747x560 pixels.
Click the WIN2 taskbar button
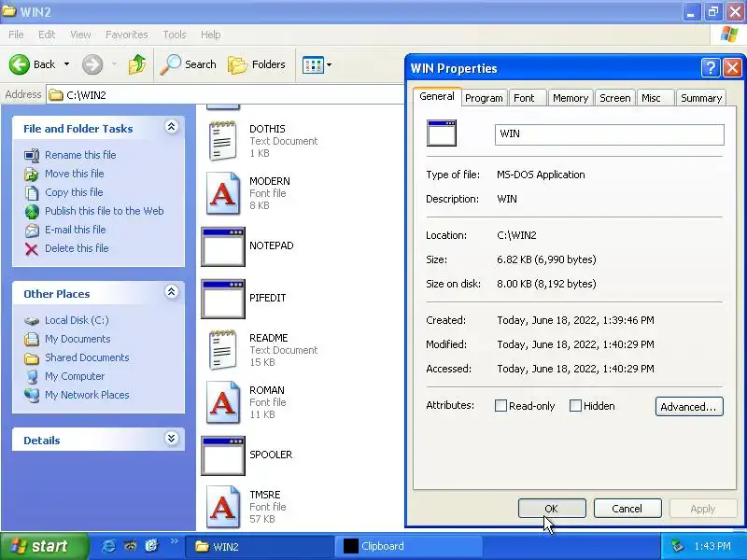[x=261, y=546]
